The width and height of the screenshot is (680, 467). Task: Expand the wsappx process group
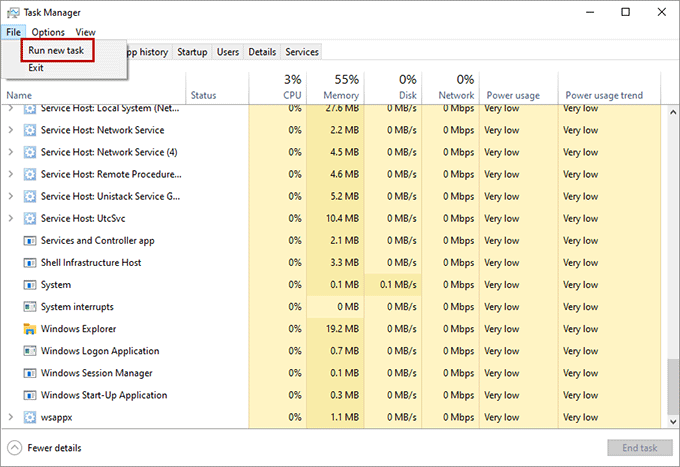[11, 417]
